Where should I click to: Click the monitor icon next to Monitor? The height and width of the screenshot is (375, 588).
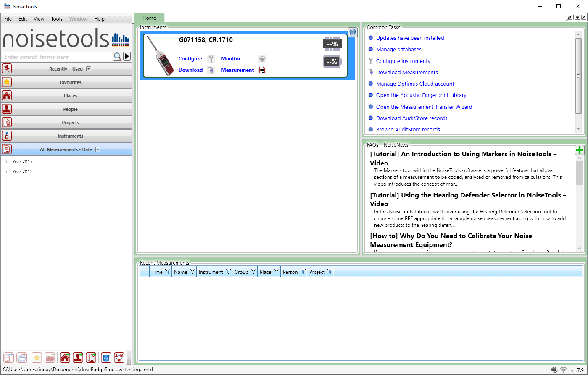point(262,59)
